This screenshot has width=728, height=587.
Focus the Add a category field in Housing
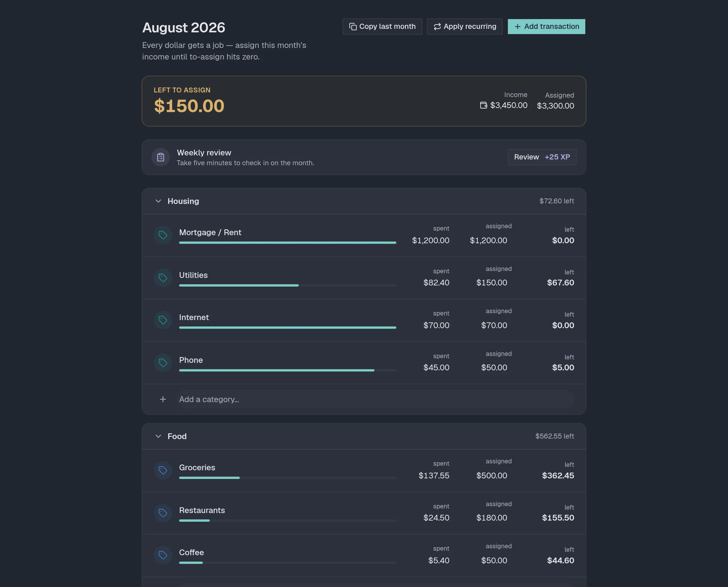click(376, 399)
